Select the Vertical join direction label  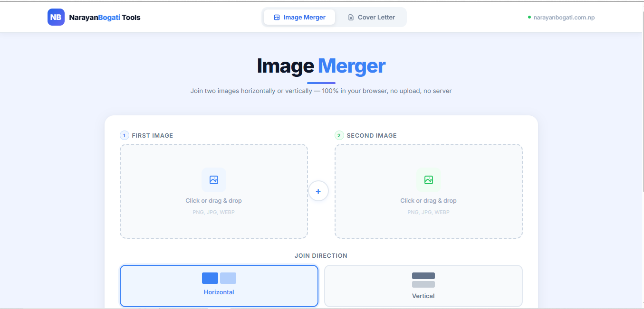423,296
